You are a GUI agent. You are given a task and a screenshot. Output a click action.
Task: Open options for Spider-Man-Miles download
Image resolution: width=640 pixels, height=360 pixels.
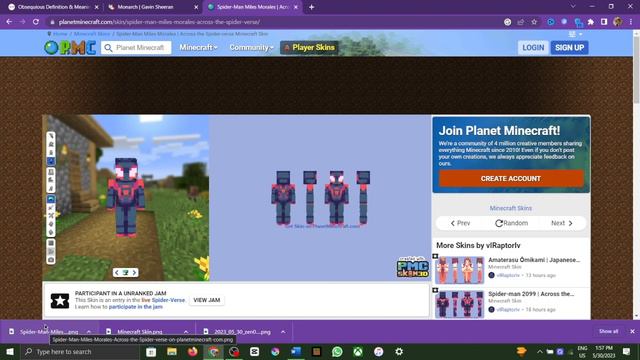[89, 332]
